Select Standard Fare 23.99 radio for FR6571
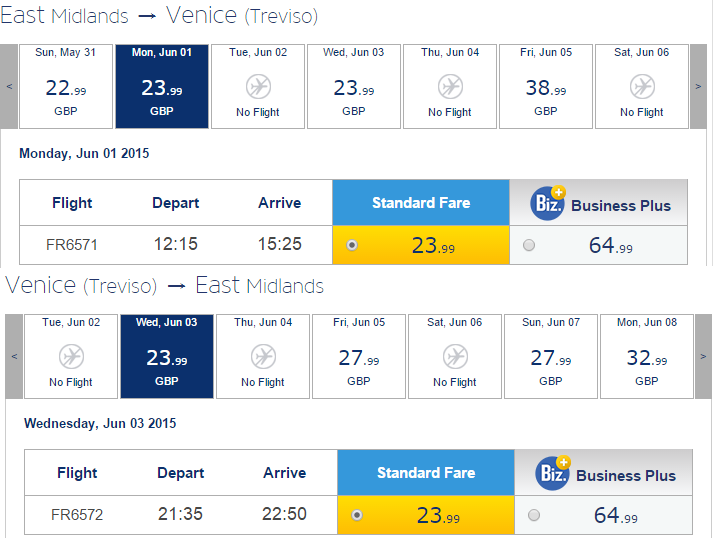Image resolution: width=715 pixels, height=540 pixels. pos(352,245)
